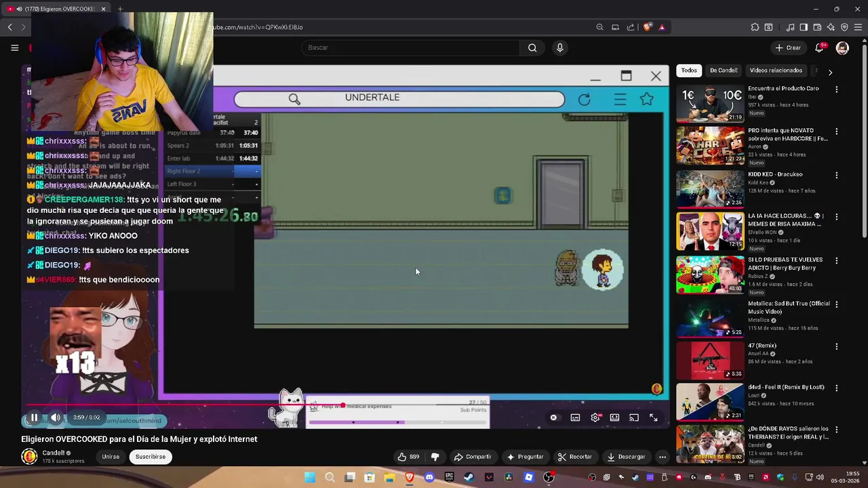
Task: Open options for d4vd Feel It video
Action: pyautogui.click(x=836, y=388)
